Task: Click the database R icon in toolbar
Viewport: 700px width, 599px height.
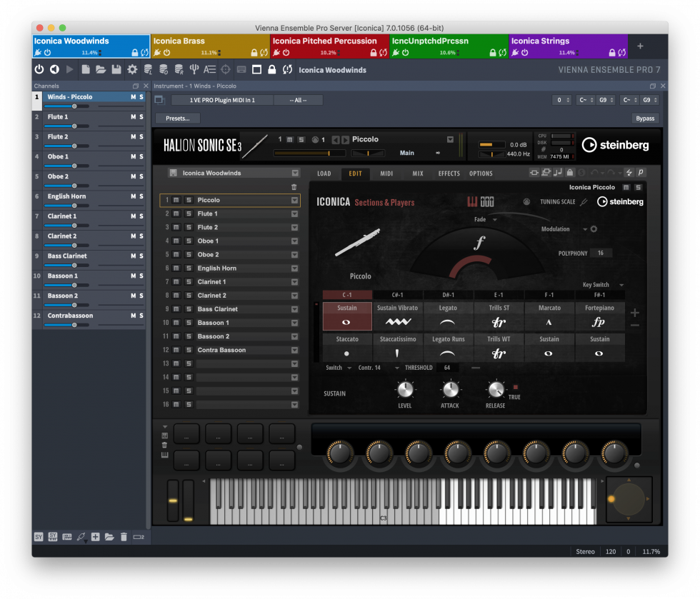Action: point(179,69)
